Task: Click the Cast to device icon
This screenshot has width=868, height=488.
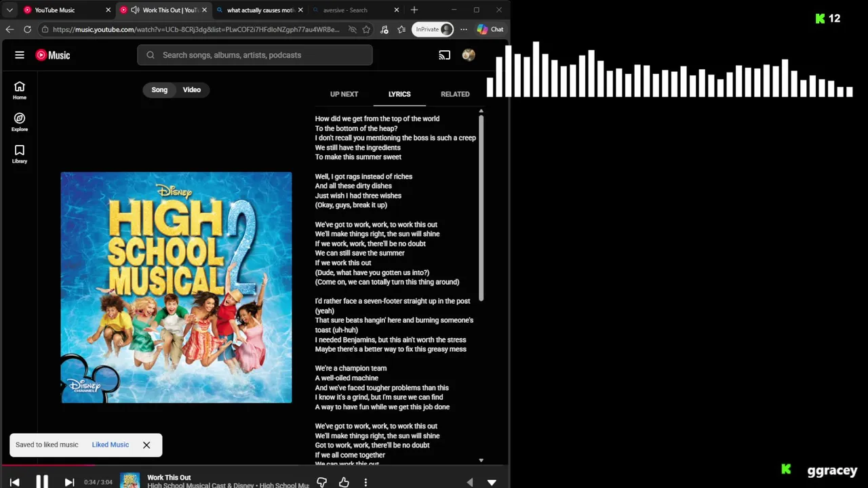Action: click(445, 55)
